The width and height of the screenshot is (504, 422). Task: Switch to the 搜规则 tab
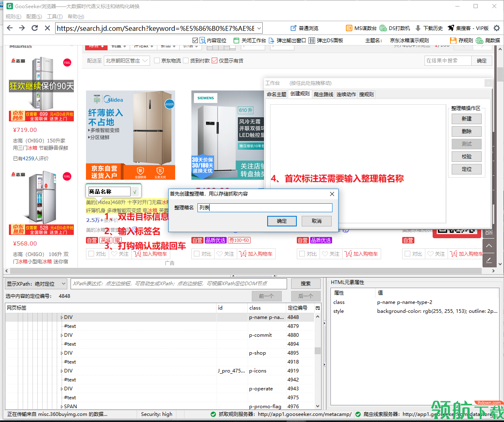point(367,94)
